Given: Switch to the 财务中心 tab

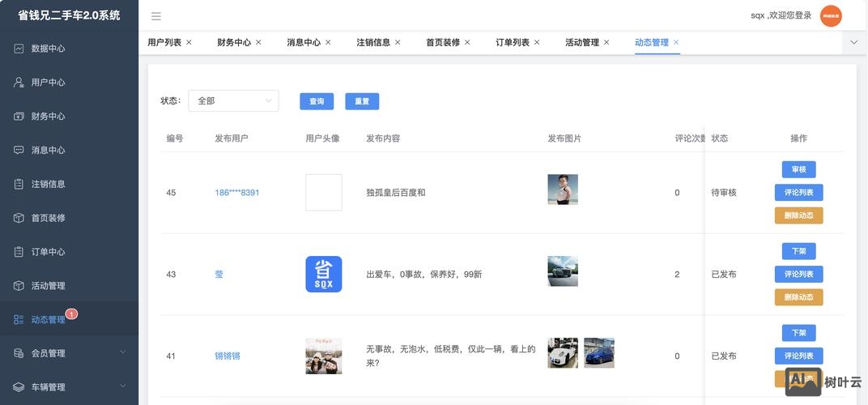Looking at the screenshot, I should point(234,43).
